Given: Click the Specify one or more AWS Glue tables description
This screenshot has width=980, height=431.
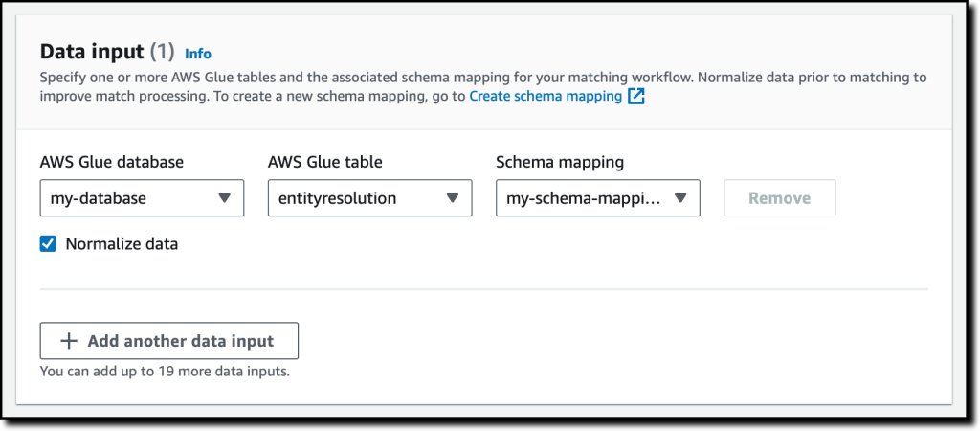Looking at the screenshot, I should click(483, 87).
